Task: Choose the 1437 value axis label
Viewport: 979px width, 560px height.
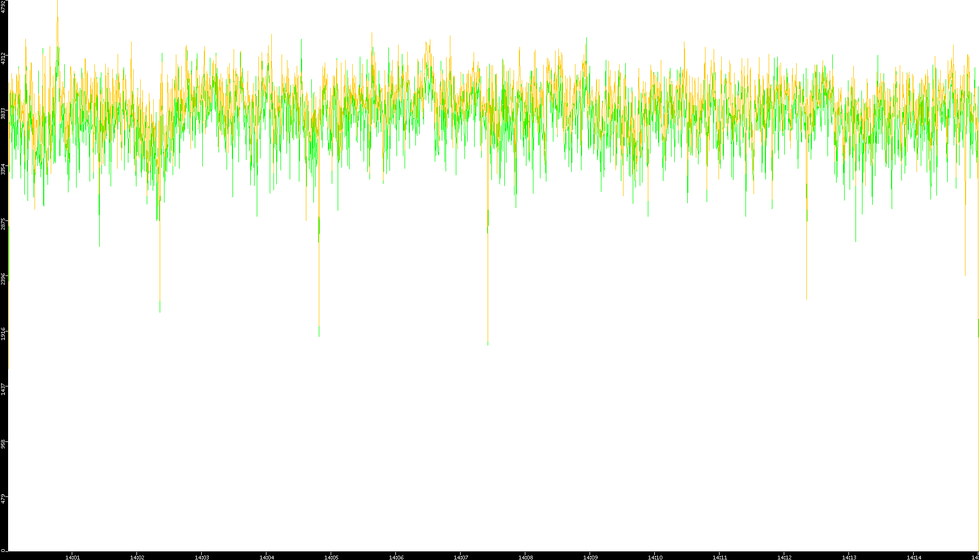Action: click(3, 389)
